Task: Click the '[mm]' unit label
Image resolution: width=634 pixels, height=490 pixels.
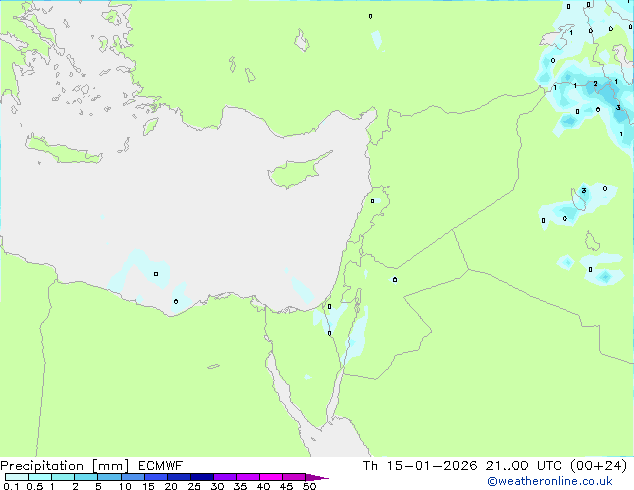Action: coord(110,466)
